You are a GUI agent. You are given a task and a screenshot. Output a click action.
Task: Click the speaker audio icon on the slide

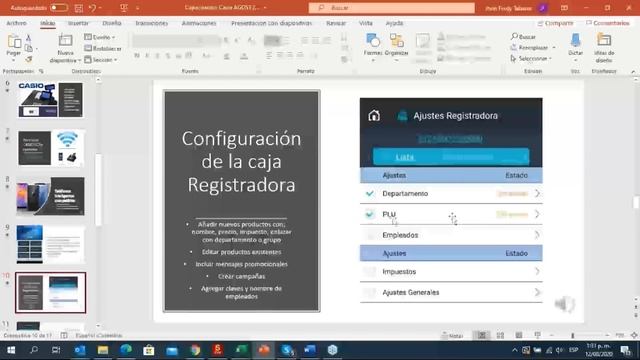coord(565,304)
